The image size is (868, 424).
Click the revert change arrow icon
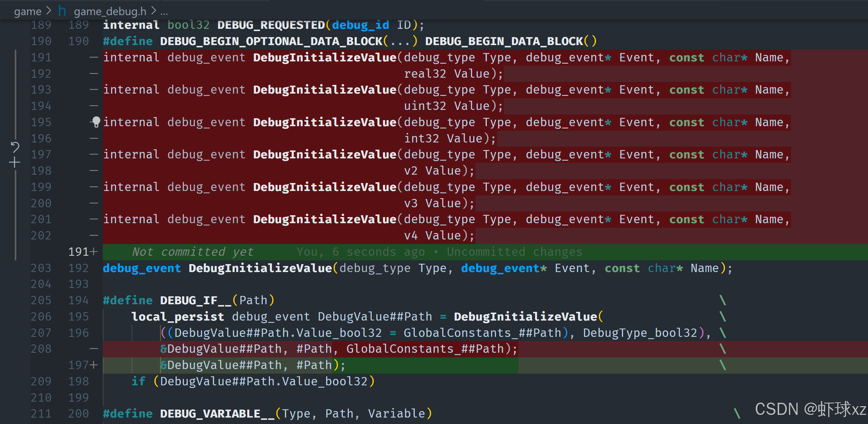pos(15,147)
